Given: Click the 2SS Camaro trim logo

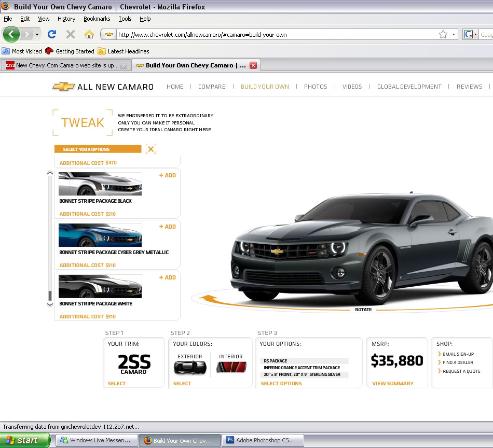Looking at the screenshot, I should click(134, 364).
